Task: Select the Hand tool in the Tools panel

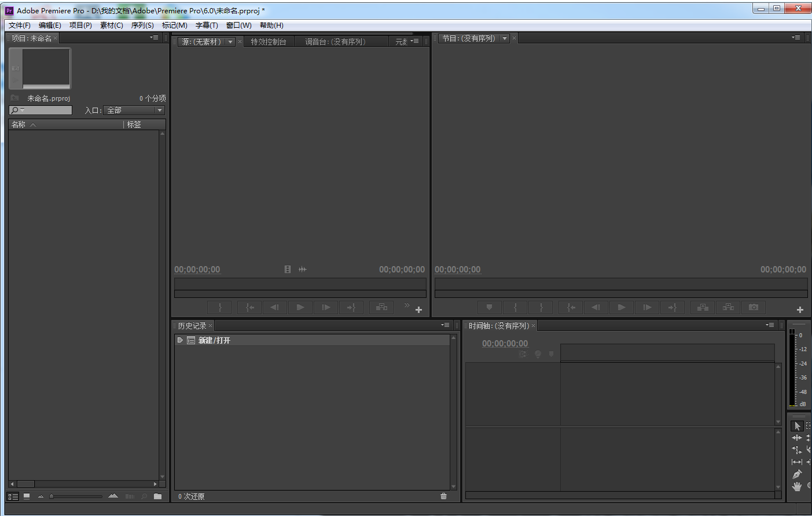Action: tap(797, 486)
